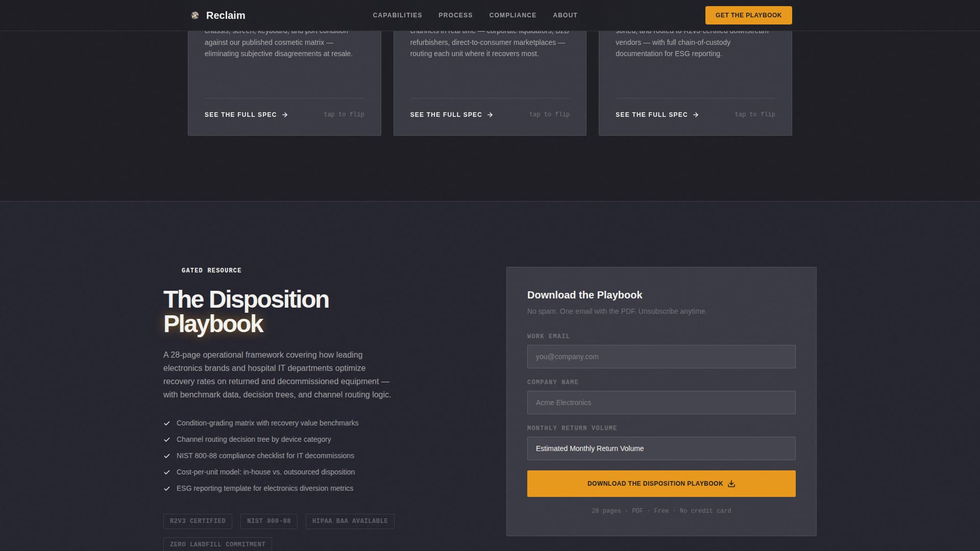Viewport: 980px width, 551px height.
Task: Click arrow icon on ESG reporting card spec link
Action: [696, 115]
